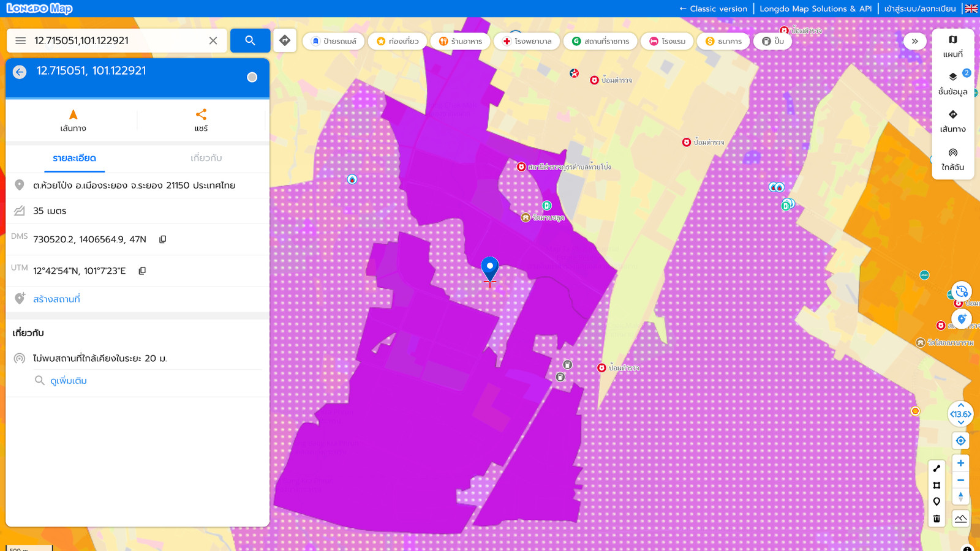980x551 pixels.
Task: Open ใกล้ฉัน nearby places tool
Action: 952,159
